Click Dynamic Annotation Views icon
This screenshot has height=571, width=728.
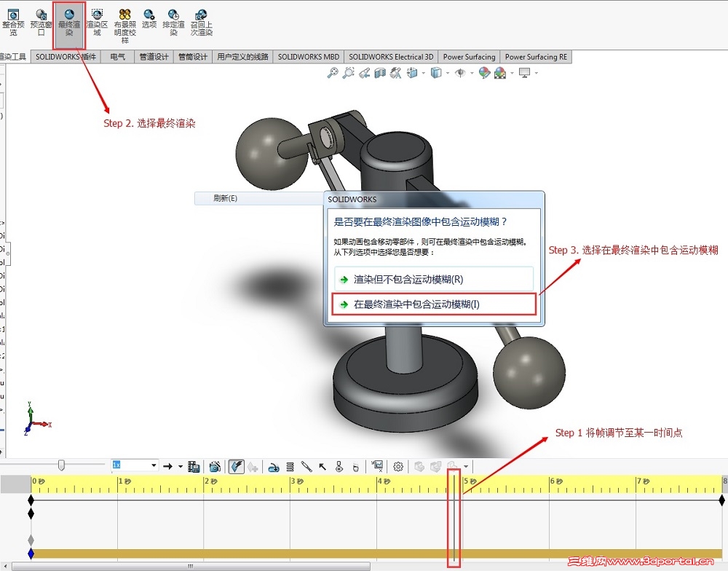(x=395, y=73)
